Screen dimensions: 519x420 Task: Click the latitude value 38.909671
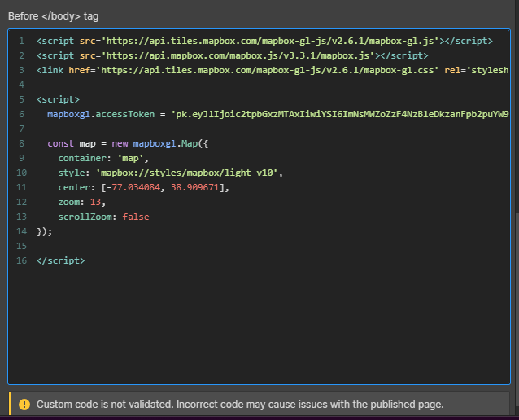(x=195, y=187)
